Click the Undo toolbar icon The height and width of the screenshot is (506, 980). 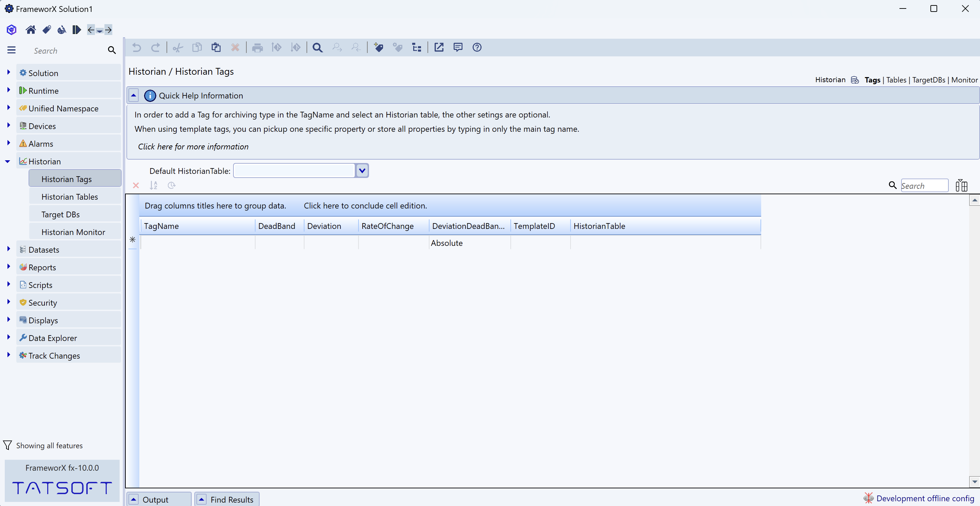point(137,48)
